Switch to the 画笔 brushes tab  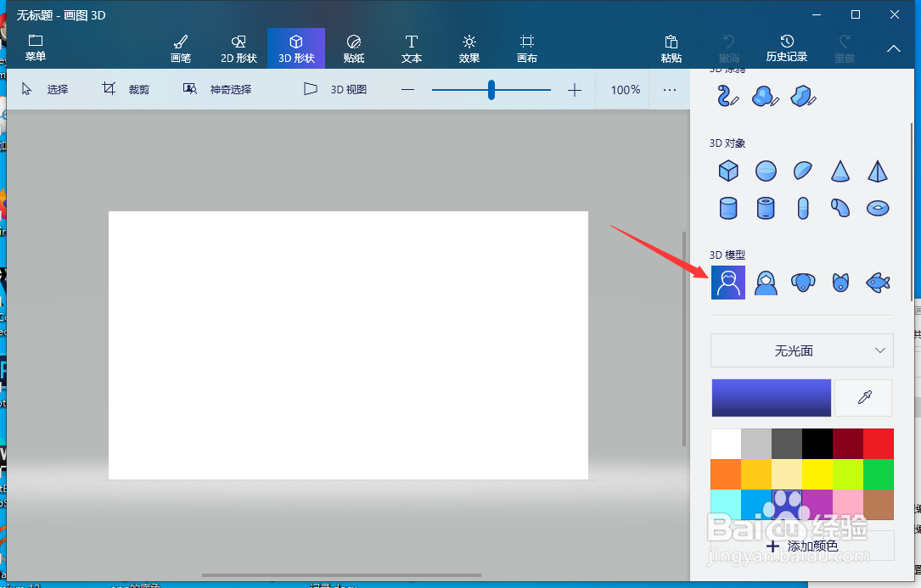point(181,48)
